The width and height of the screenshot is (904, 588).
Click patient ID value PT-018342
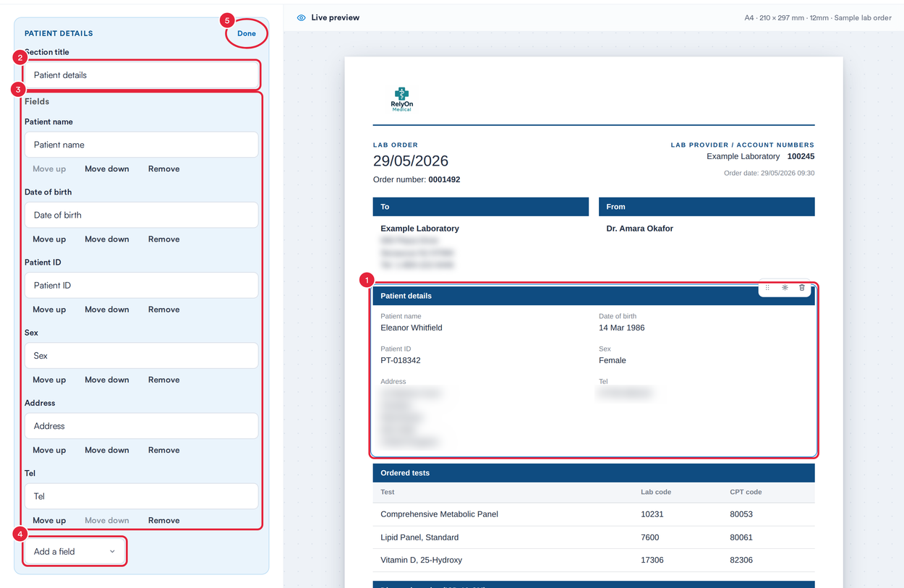[x=401, y=360]
